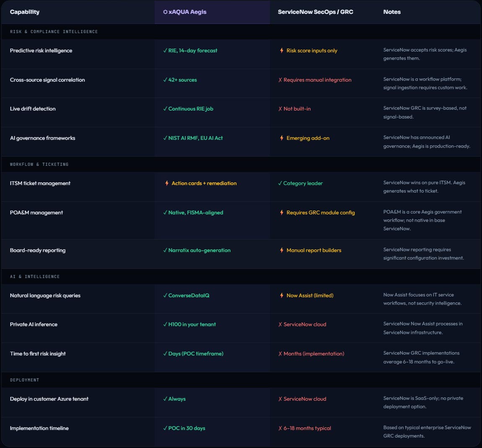Viewport: 482px width, 448px height.
Task: Click the note starting ServiceNow accepts risk scores
Action: [425, 54]
